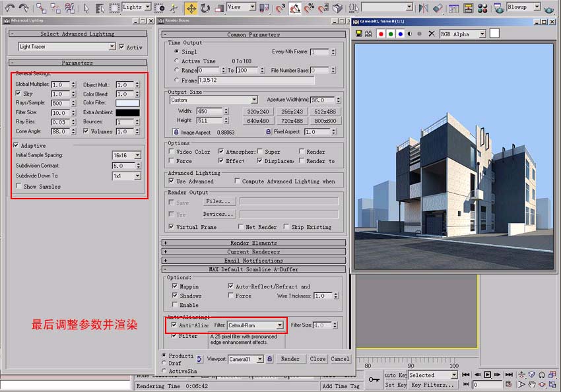Click the Undo arrow in main toolbar
The height and width of the screenshot is (392, 561).
pyautogui.click(x=8, y=8)
